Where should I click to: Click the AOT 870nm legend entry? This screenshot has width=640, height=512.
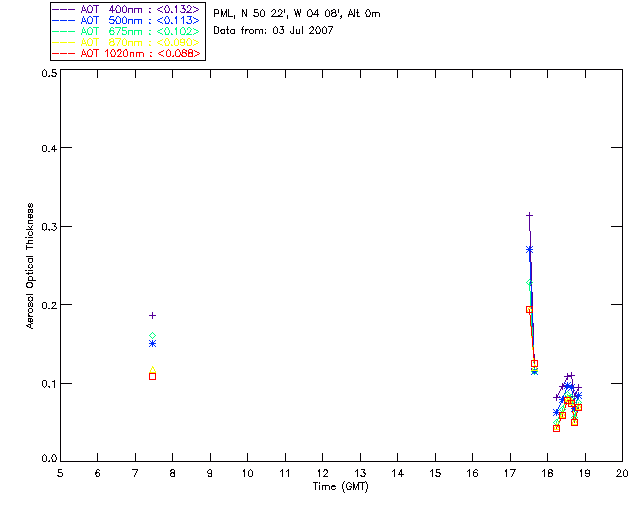pyautogui.click(x=127, y=42)
